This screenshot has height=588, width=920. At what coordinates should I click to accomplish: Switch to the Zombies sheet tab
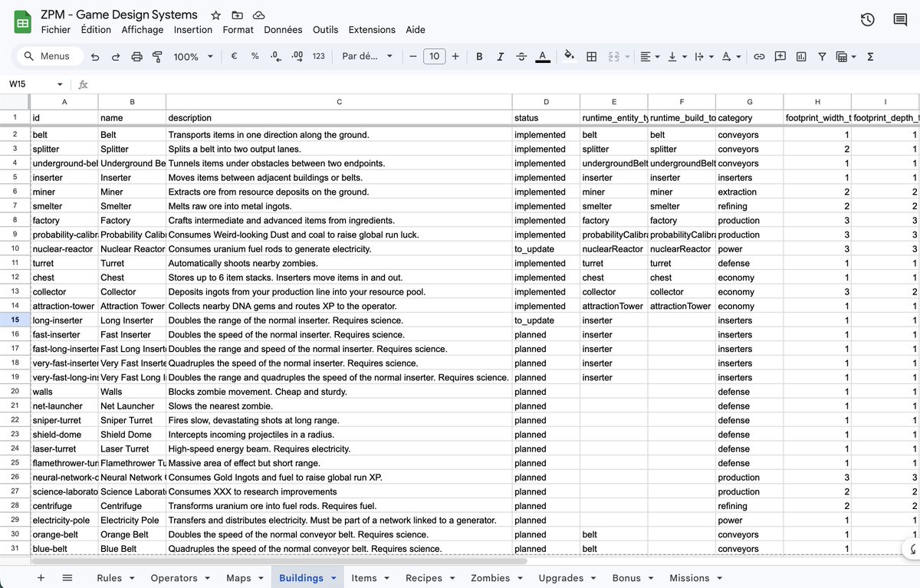pos(490,578)
